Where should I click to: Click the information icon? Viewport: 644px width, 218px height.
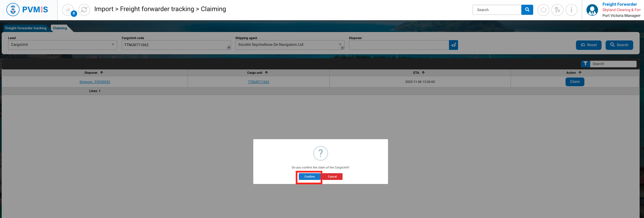[571, 10]
